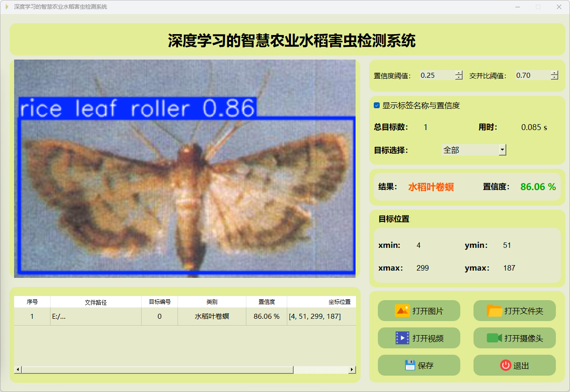Click the app icon in title bar
This screenshot has height=392, width=570.
click(6, 7)
